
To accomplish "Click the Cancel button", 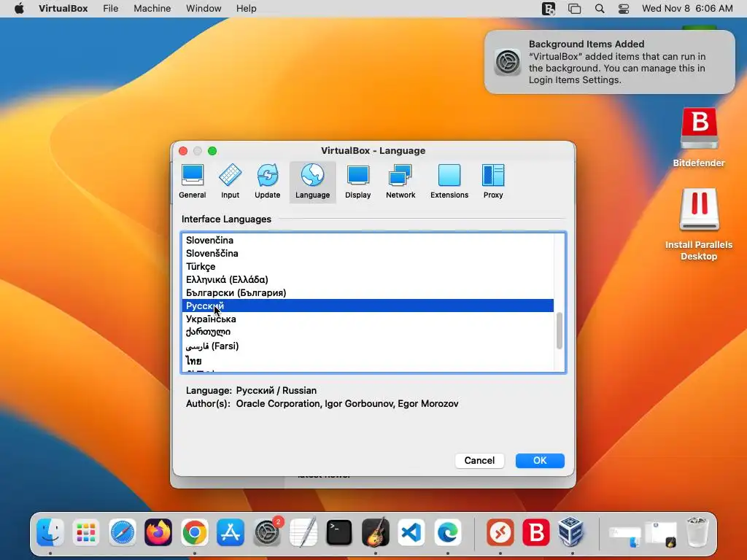I will click(x=479, y=461).
